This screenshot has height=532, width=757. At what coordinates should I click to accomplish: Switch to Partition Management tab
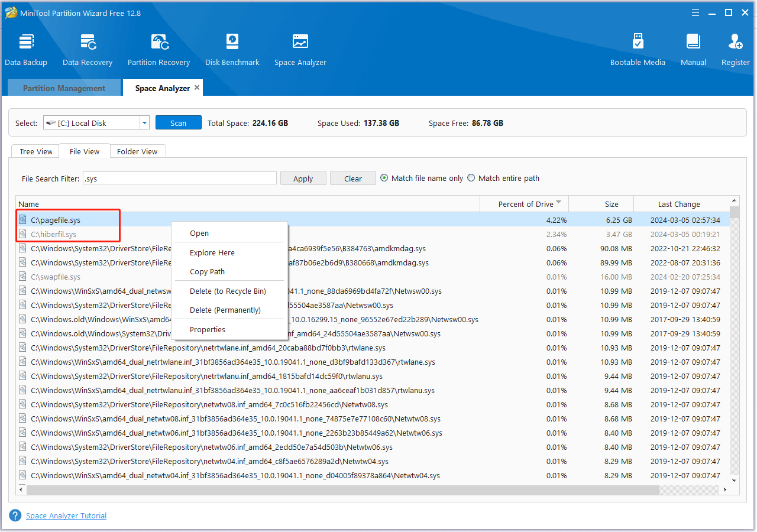coord(64,88)
